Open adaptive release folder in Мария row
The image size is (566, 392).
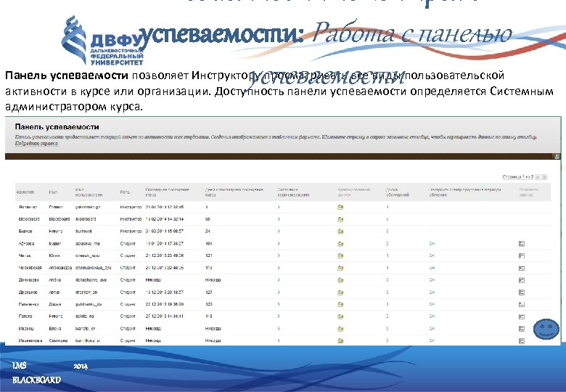pyautogui.click(x=340, y=244)
